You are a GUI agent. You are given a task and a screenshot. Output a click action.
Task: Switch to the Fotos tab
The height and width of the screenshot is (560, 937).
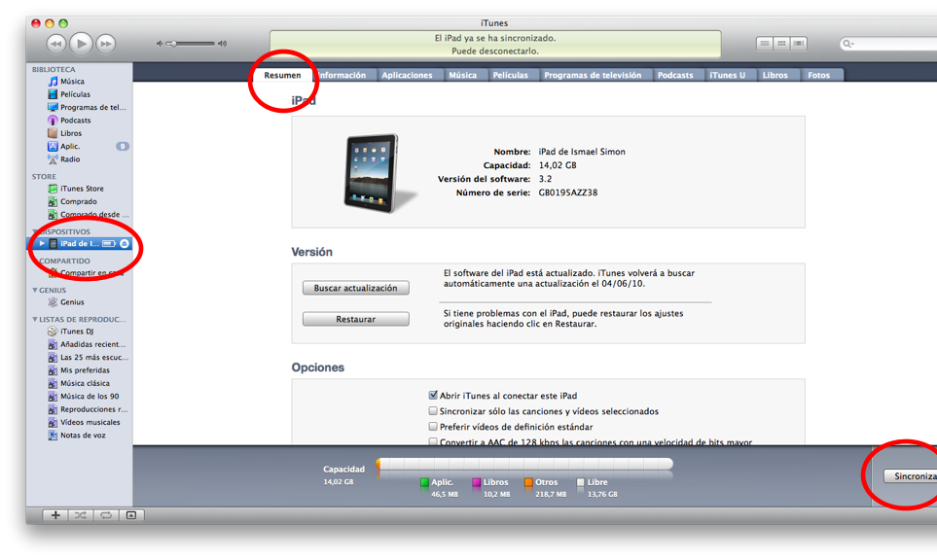(x=818, y=75)
